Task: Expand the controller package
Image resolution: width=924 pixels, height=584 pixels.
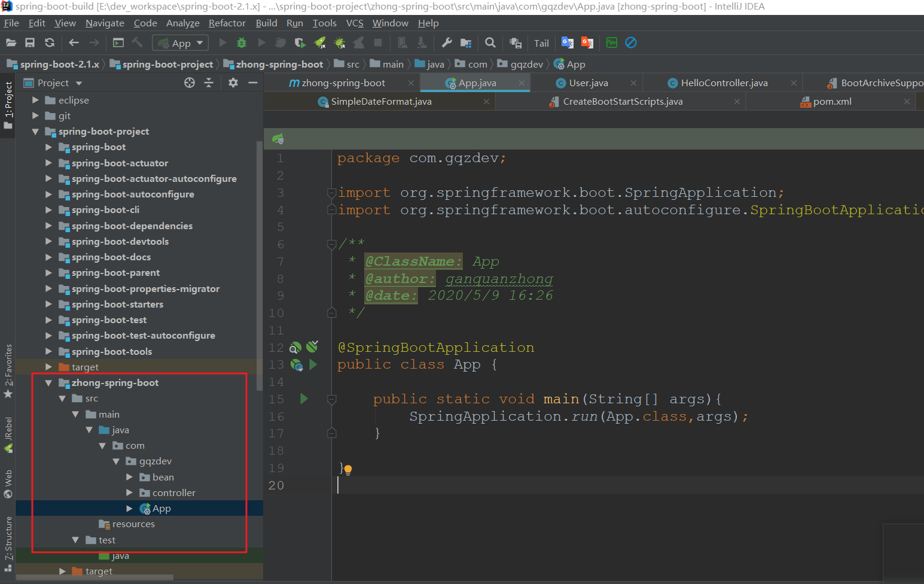Action: point(129,492)
